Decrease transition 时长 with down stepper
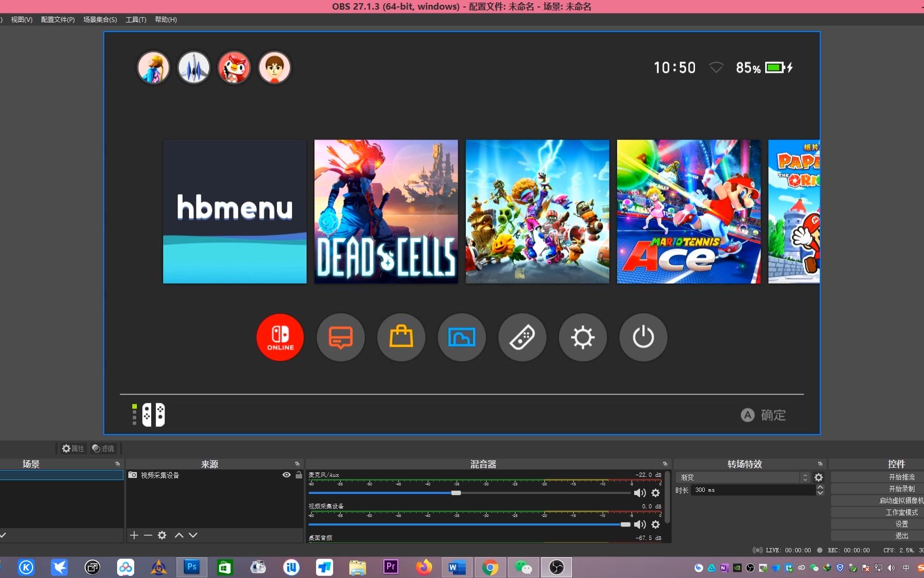924x578 pixels. pyautogui.click(x=820, y=493)
